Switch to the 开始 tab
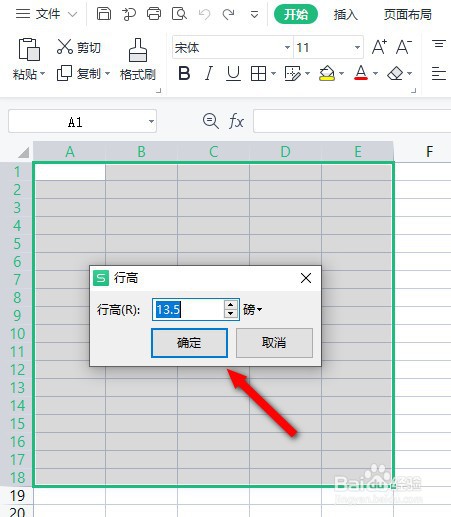Image resolution: width=451 pixels, height=517 pixels. click(x=296, y=14)
